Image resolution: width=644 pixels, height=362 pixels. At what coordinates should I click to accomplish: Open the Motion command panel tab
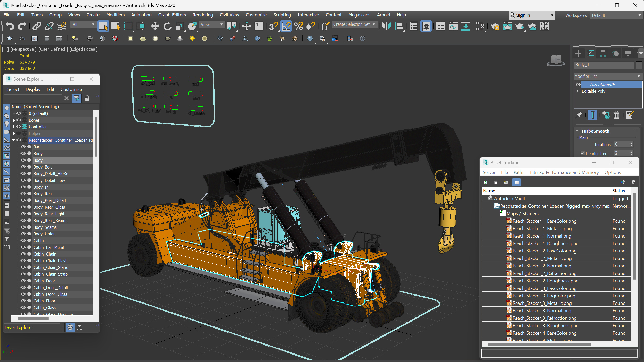tap(615, 54)
